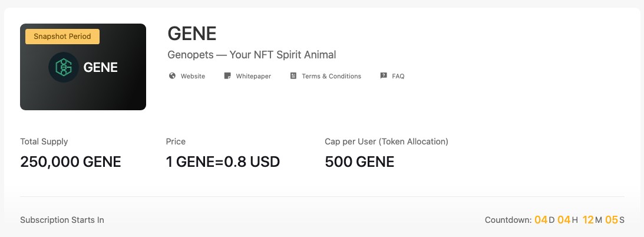The image size is (644, 237).
Task: Open the Whitepaper link
Action: coord(253,76)
